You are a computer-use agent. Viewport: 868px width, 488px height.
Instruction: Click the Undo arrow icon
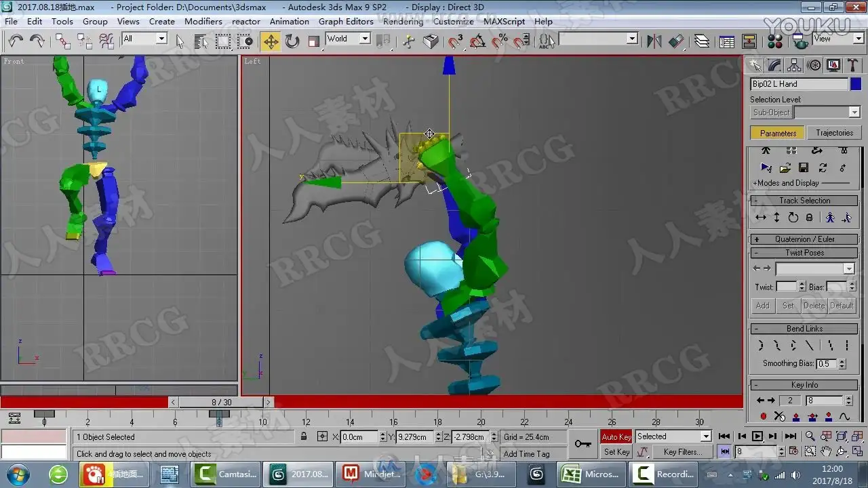16,41
